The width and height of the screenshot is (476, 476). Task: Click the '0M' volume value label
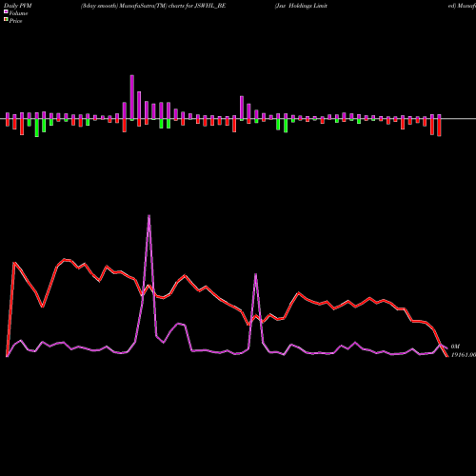[x=455, y=347]
